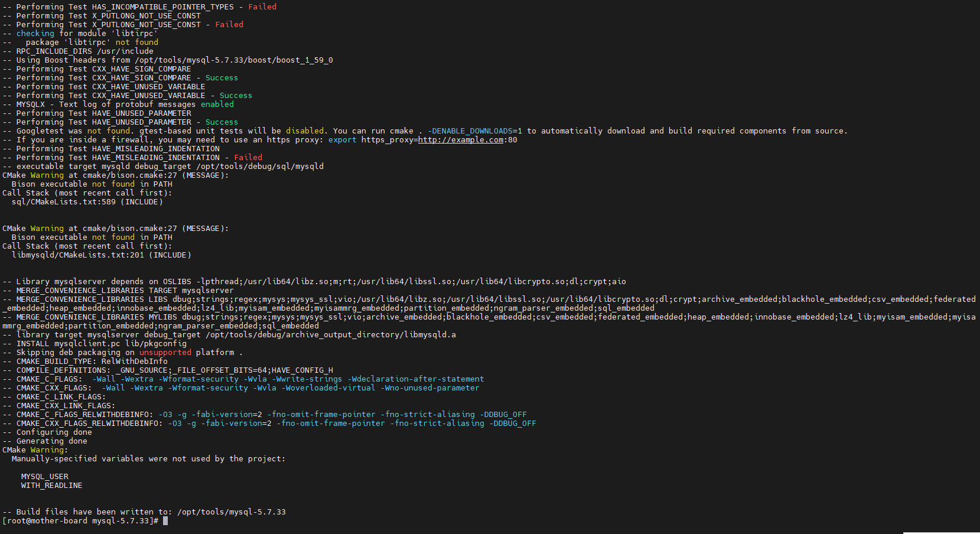Select the library path ending in 'libmysqld.a'
Image resolution: width=980 pixels, height=534 pixels.
pos(331,335)
